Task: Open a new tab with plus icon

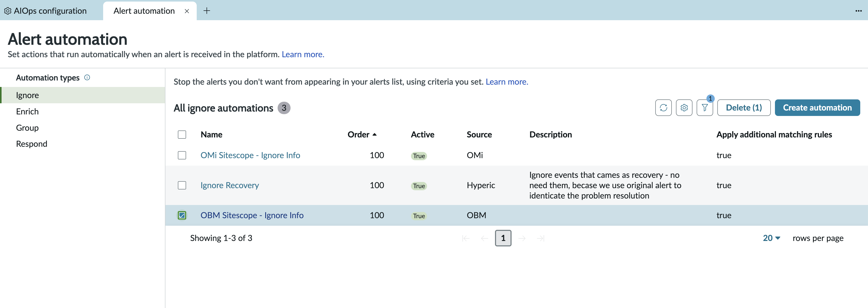Action: tap(207, 11)
